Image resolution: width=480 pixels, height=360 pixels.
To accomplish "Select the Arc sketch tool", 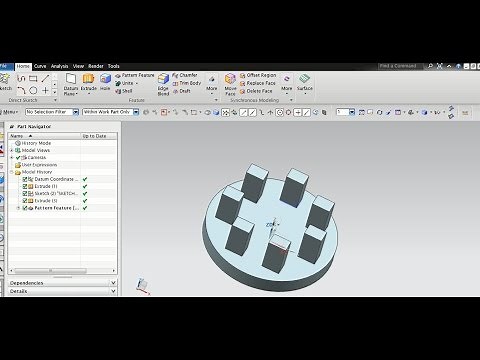I will pos(21,90).
